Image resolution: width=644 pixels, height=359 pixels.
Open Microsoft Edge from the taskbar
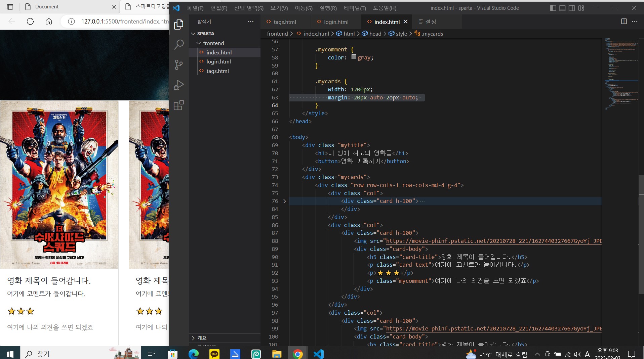(x=193, y=354)
